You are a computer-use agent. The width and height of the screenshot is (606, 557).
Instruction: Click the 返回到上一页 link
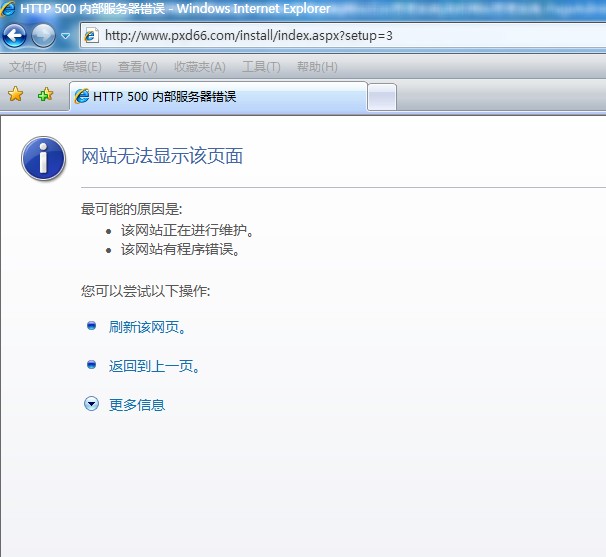point(155,366)
